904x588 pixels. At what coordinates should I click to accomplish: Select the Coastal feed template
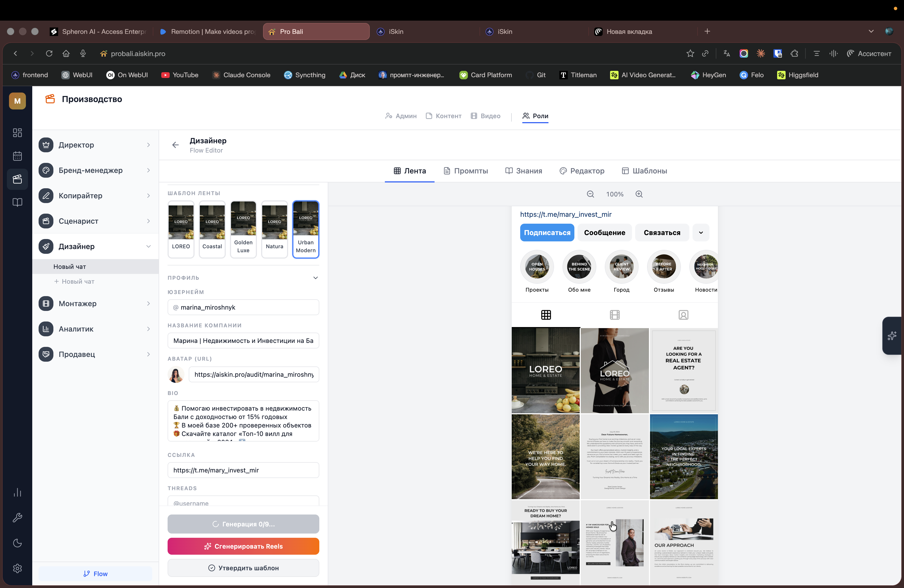pyautogui.click(x=212, y=229)
